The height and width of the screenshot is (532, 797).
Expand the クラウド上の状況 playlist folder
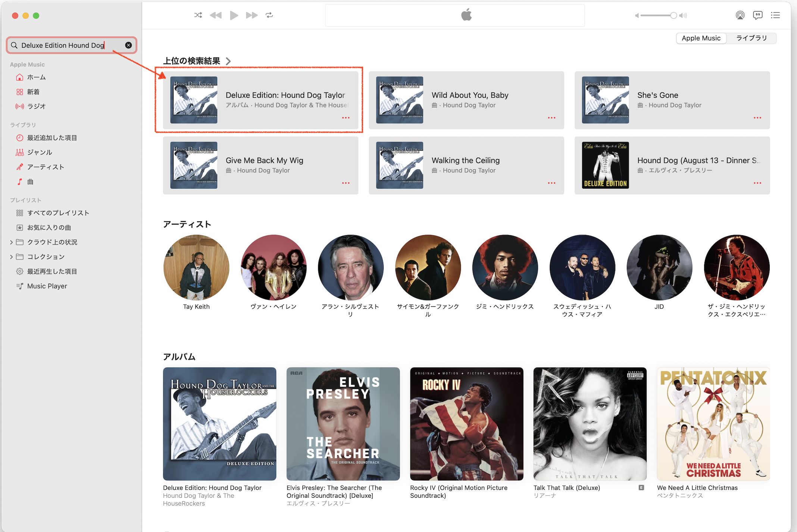tap(12, 242)
